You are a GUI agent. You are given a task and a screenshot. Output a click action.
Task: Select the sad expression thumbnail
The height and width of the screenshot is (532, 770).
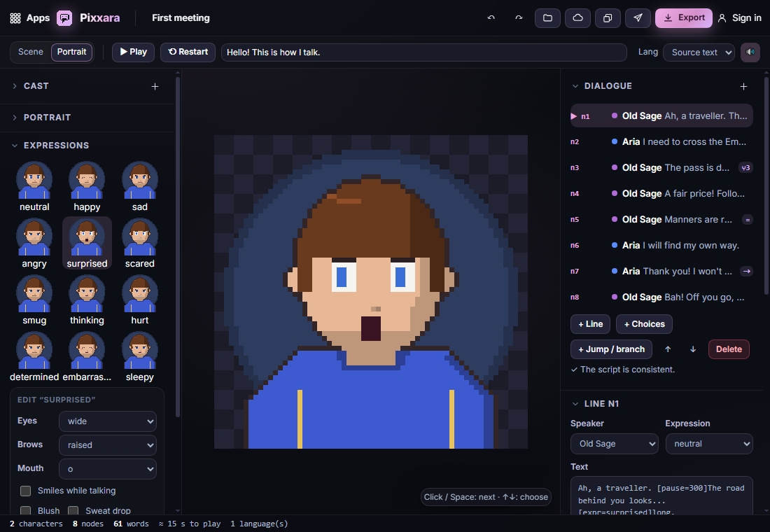140,187
